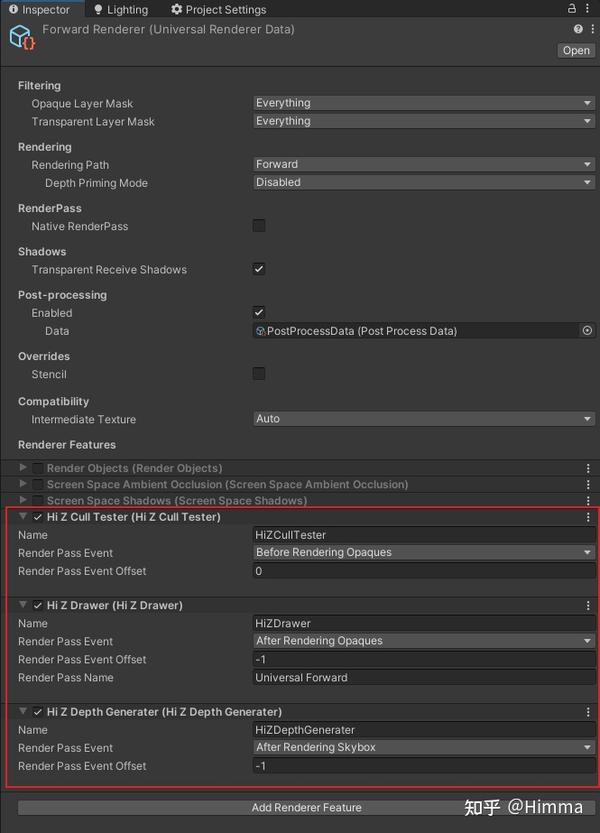
Task: Click Add Renderer Feature button
Action: pos(307,807)
